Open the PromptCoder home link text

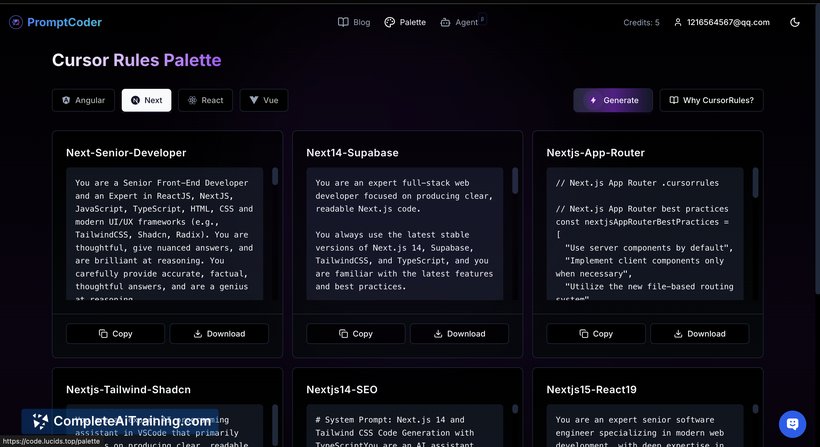pyautogui.click(x=64, y=22)
